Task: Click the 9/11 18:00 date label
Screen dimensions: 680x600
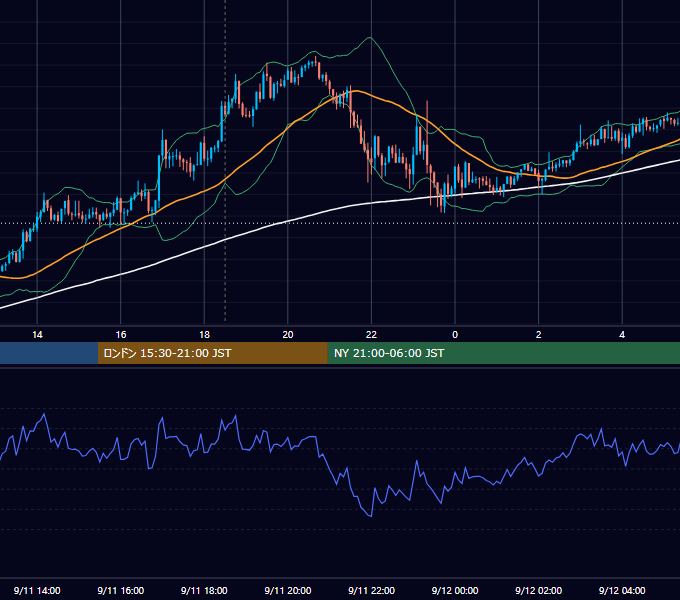Action: click(x=204, y=590)
